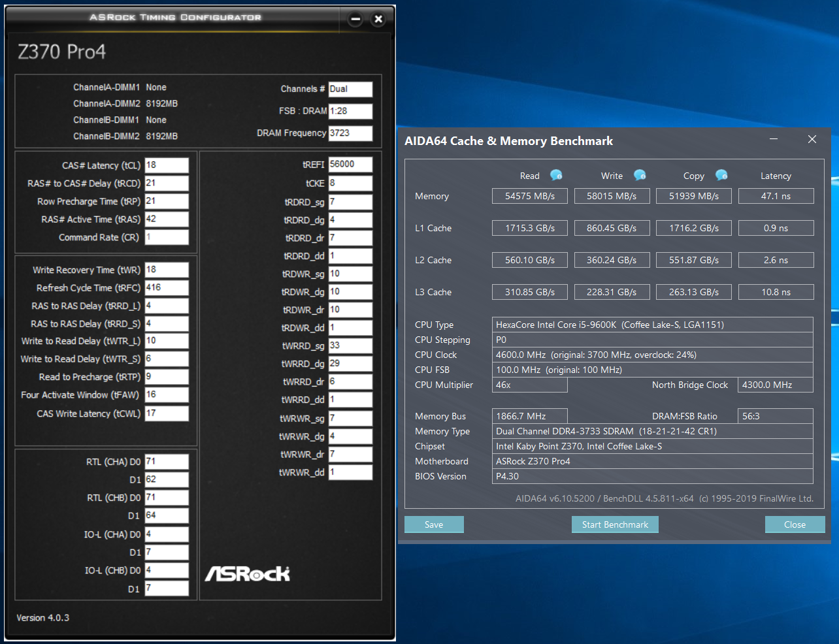The height and width of the screenshot is (644, 839).
Task: Click the Row Precharge Time (tRP) field
Action: pyautogui.click(x=167, y=201)
